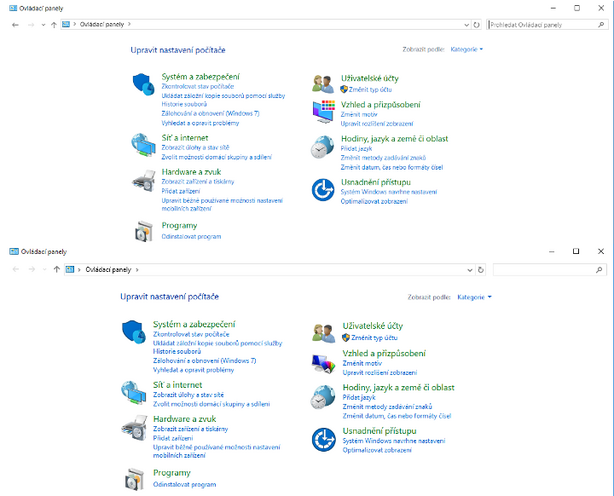Open Historie souborů link in top window
This screenshot has height=496, width=614.
184,104
